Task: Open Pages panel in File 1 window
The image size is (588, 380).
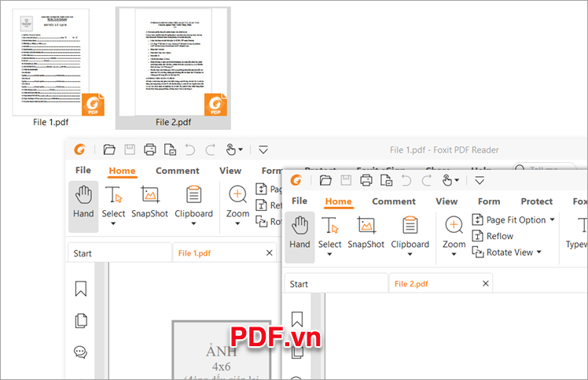Action: pyautogui.click(x=81, y=321)
